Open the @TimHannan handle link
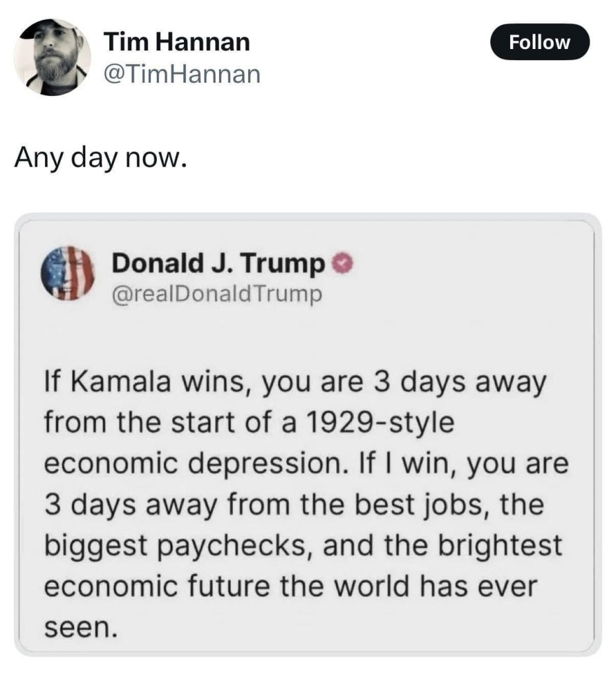The height and width of the screenshot is (677, 616). 183,75
